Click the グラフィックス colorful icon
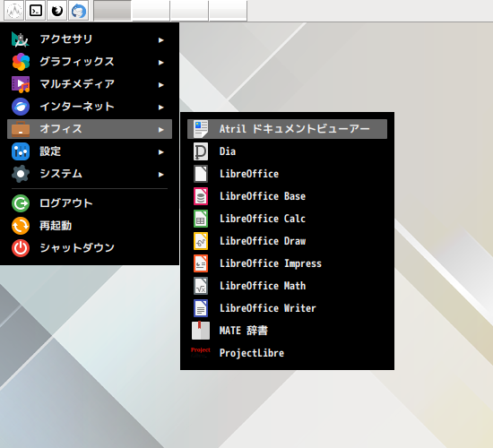Screen dimensions: 493x448 (x=21, y=62)
